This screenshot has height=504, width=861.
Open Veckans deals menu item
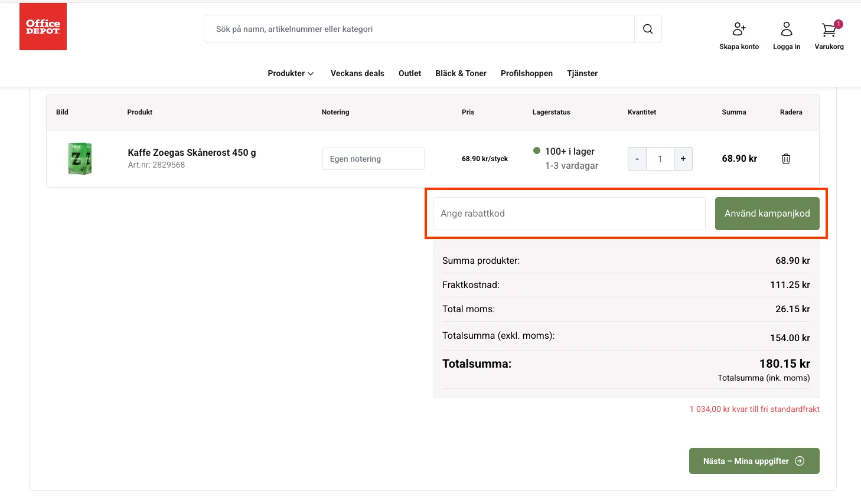point(357,73)
